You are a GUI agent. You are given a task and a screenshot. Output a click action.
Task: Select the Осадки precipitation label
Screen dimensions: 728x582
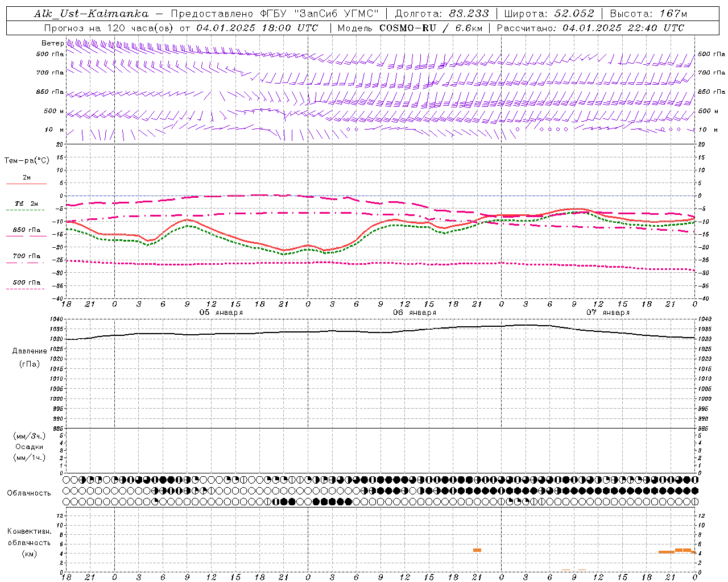pos(30,447)
